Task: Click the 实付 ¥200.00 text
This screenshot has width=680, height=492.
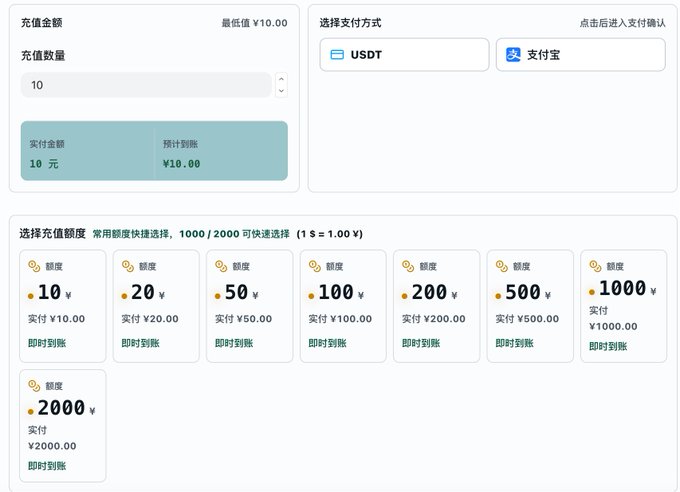Action: pos(434,319)
